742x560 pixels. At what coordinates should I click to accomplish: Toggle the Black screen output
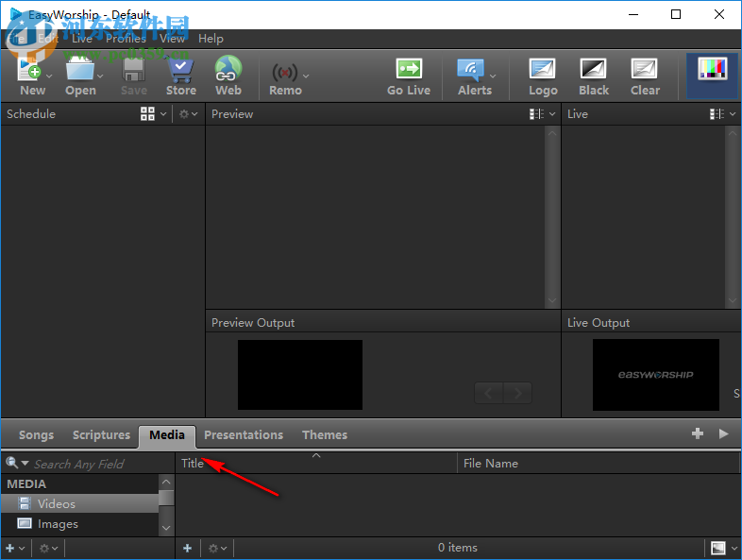(594, 76)
